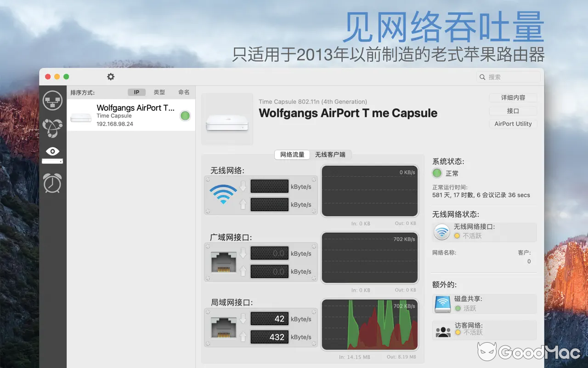Switch to the 无线客户端 tab
This screenshot has width=588, height=368.
(330, 155)
